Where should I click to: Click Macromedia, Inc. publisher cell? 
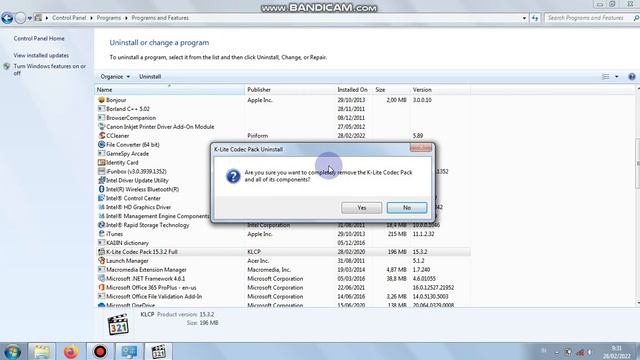click(x=269, y=269)
